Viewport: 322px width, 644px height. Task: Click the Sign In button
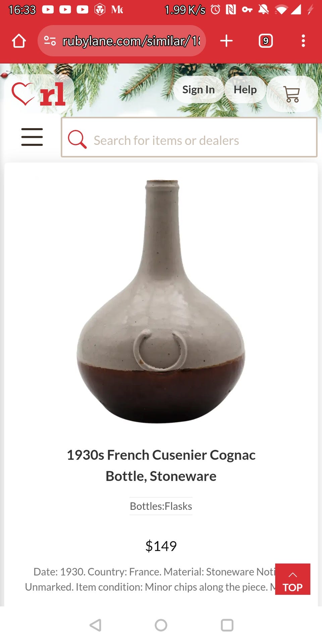point(199,90)
